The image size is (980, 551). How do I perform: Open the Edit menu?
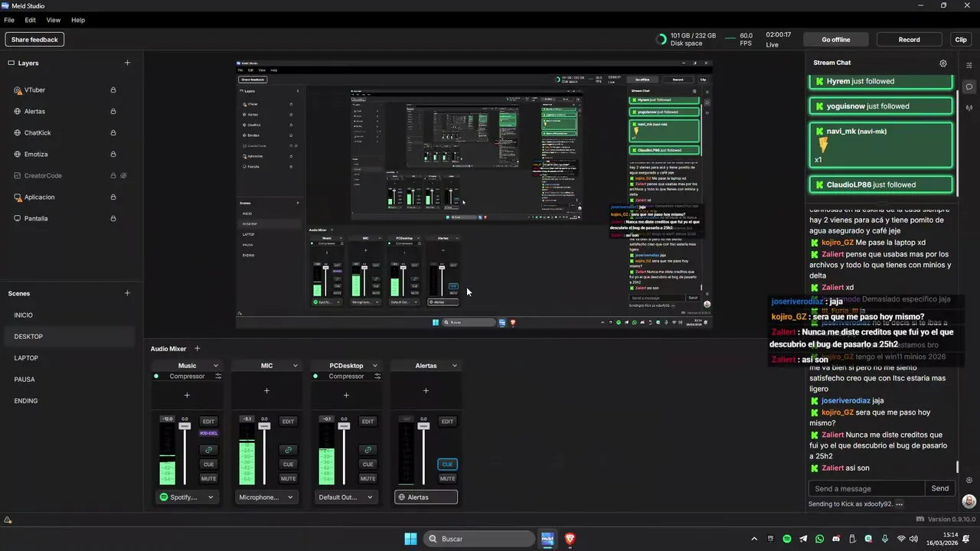point(30,20)
